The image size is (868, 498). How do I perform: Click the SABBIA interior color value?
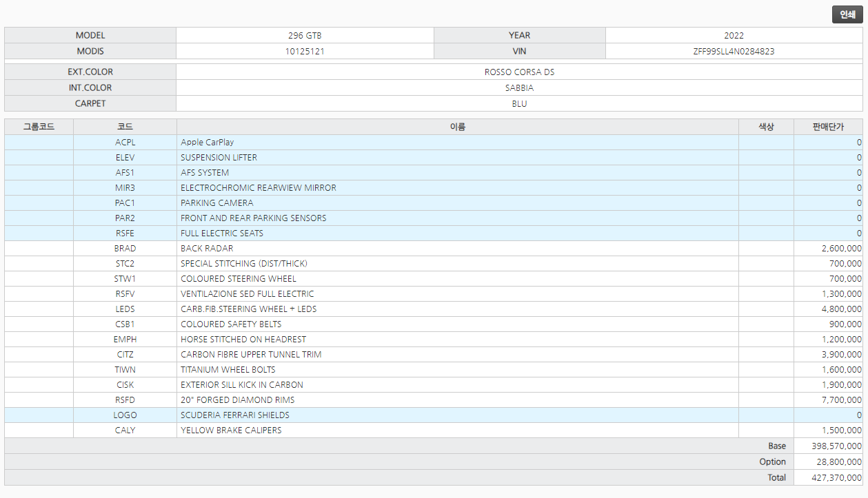(x=519, y=87)
